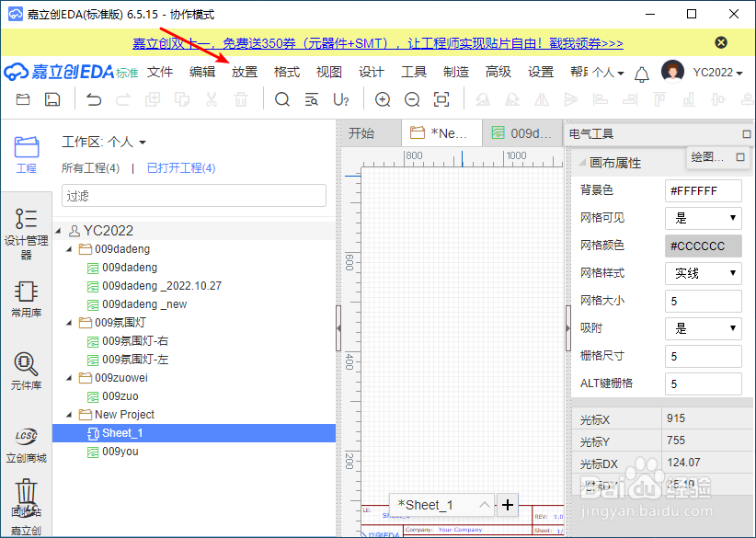Image resolution: width=756 pixels, height=538 pixels.
Task: Open the 设计管理器 sidebar panel
Action: (x=27, y=234)
